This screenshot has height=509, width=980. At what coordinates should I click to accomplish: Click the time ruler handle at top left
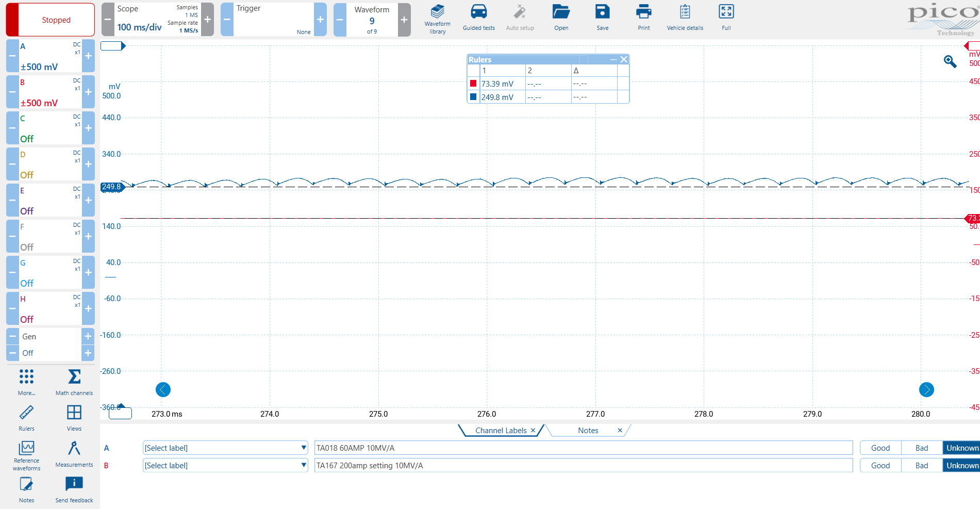(113, 46)
